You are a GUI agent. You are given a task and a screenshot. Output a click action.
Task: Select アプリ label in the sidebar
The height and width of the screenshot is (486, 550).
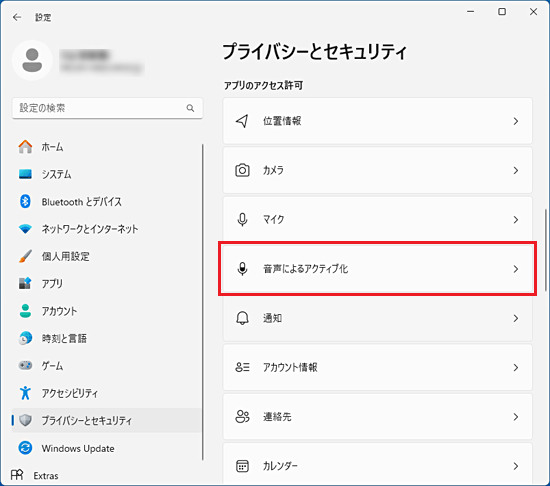click(52, 283)
